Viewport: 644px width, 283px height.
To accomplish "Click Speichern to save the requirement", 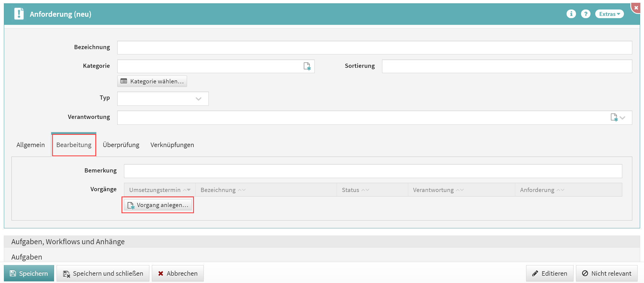I will tap(29, 274).
